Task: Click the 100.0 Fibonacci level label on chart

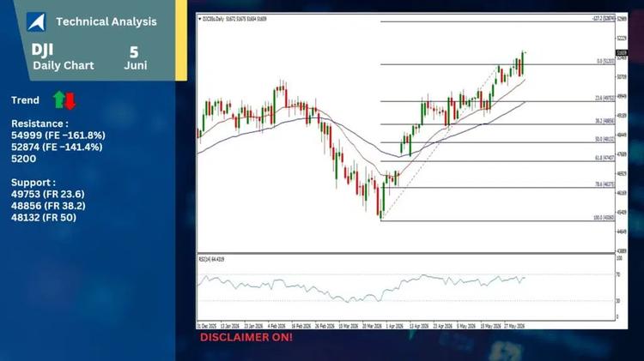Action: [605, 218]
